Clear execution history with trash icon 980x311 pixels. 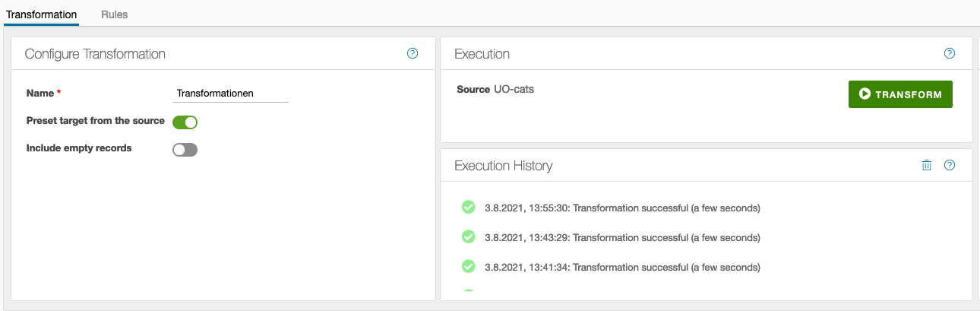tap(926, 165)
